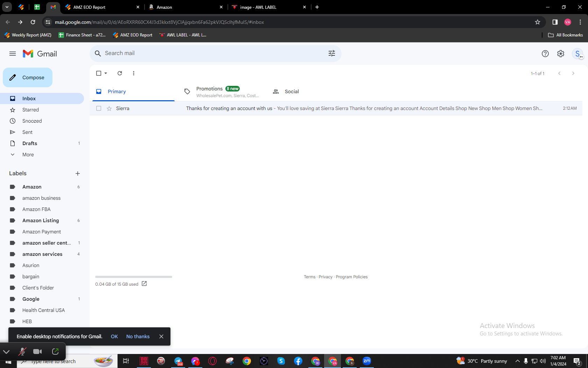Viewport: 588px width, 368px height.
Task: Click No thanks on notification prompt
Action: (138, 336)
